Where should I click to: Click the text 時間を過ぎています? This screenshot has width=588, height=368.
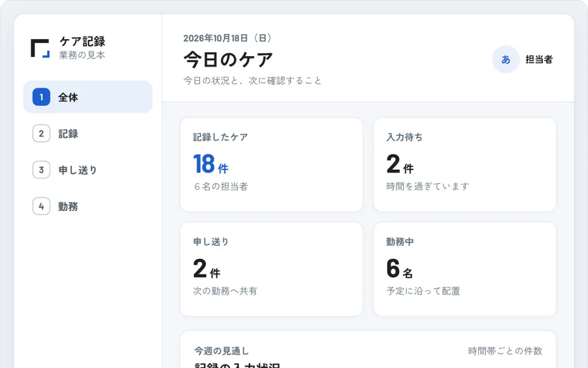(x=428, y=186)
